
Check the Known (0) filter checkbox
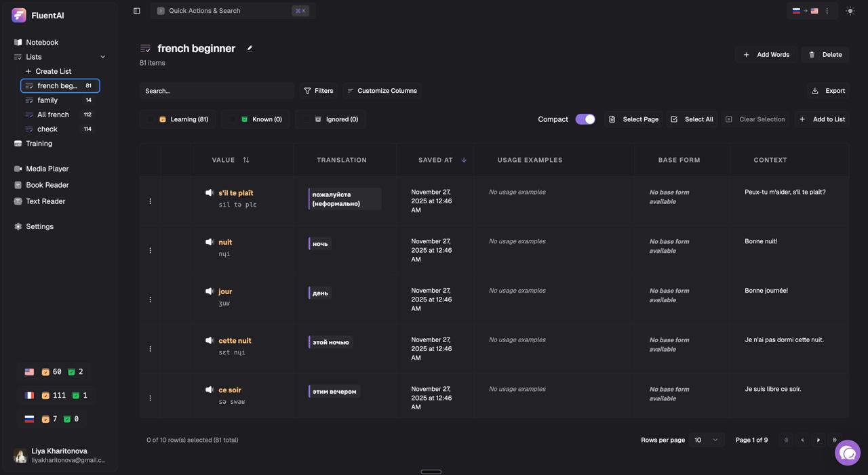click(233, 119)
